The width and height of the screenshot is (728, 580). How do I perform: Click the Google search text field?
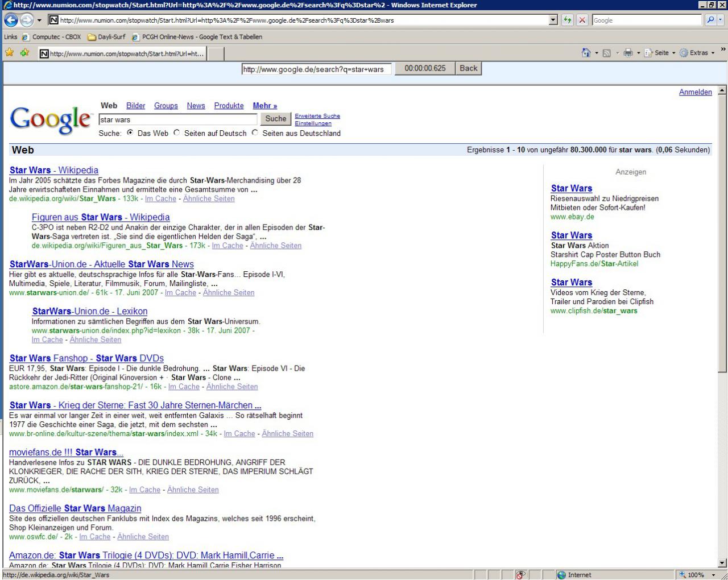[178, 119]
